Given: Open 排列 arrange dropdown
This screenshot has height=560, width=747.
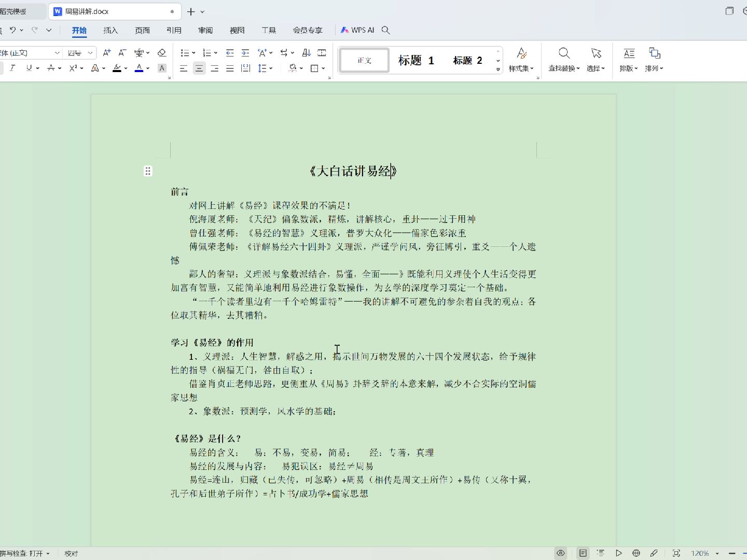Looking at the screenshot, I should [x=654, y=60].
